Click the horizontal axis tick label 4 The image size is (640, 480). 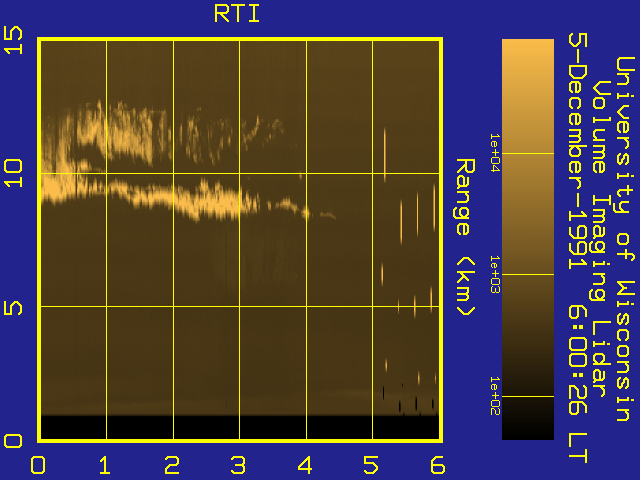pos(305,465)
